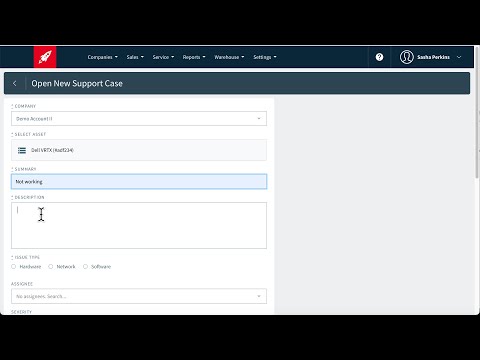480x360 pixels.
Task: Select the Hardware issue type
Action: (14, 266)
